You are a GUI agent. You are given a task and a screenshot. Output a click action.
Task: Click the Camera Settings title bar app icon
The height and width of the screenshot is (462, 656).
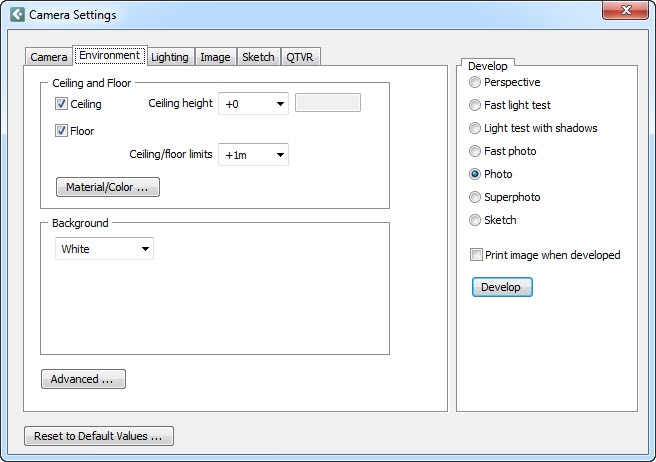tap(16, 15)
